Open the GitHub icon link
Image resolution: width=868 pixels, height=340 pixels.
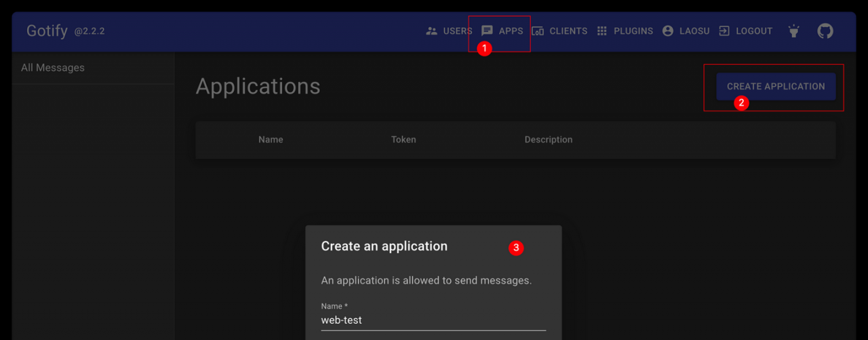pos(825,31)
